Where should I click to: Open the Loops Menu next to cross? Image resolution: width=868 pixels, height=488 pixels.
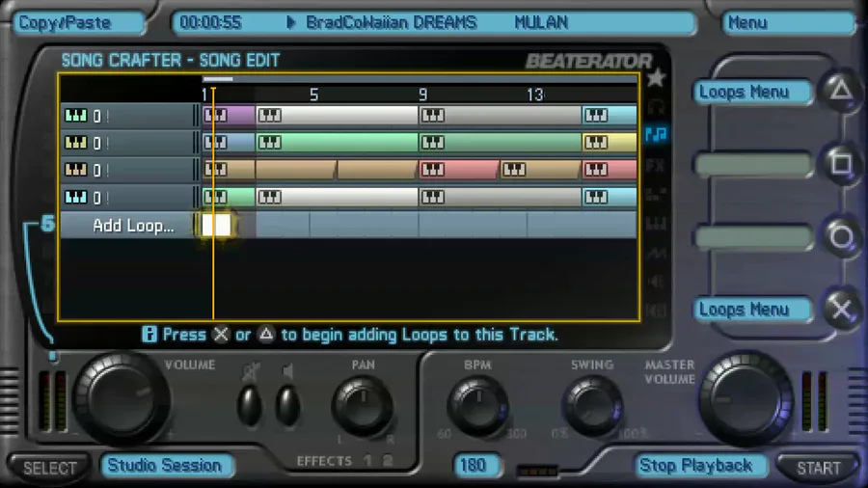pos(753,310)
